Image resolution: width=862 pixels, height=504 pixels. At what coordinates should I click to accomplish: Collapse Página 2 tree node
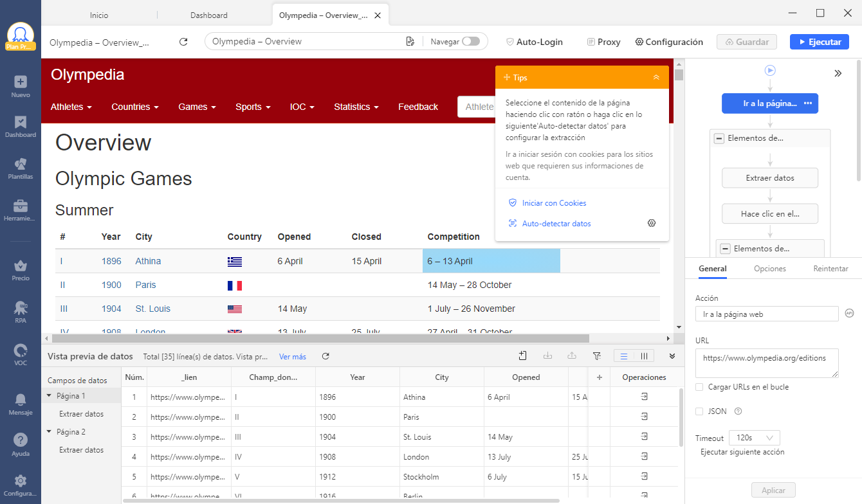click(49, 431)
